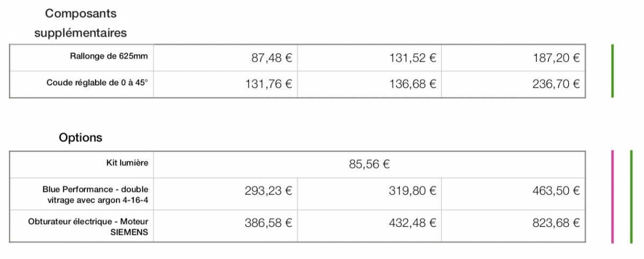Select the "Kit lumière" row label
This screenshot has height=259, width=644.
pos(127,163)
